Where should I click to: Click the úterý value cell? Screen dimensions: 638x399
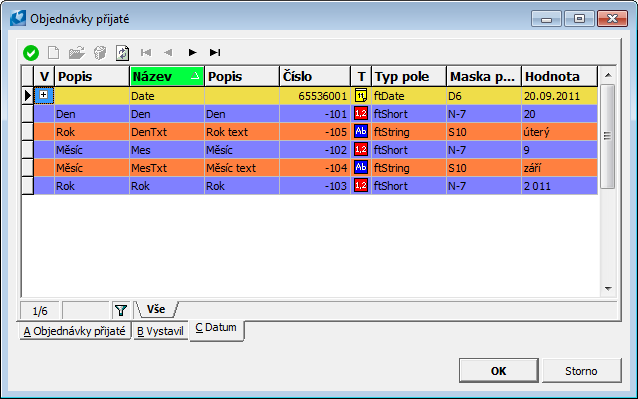[x=559, y=132]
